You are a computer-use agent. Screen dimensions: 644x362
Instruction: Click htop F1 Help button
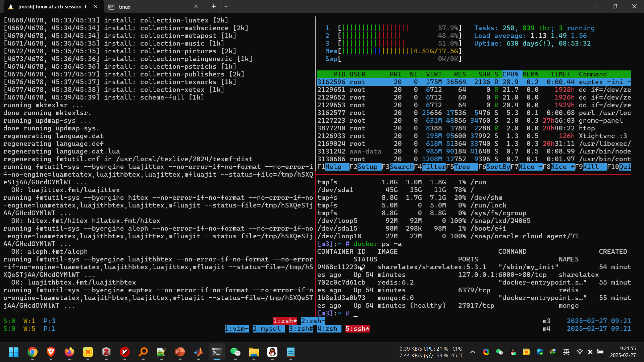pos(333,167)
